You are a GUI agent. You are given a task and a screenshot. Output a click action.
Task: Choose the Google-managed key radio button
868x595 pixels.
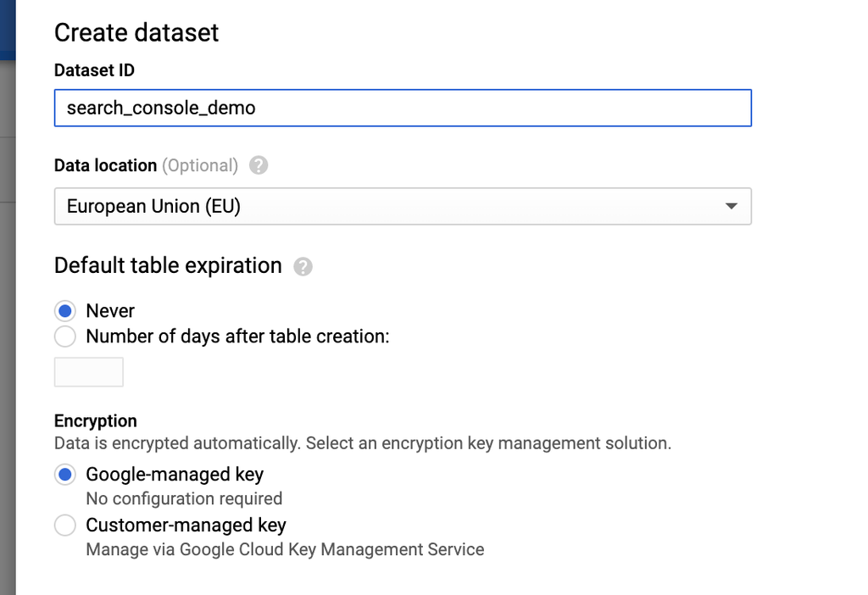pyautogui.click(x=65, y=475)
